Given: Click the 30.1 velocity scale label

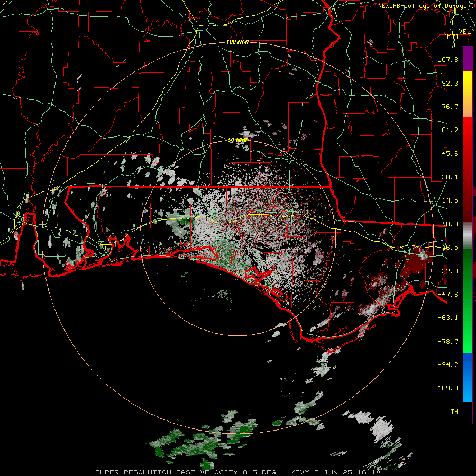Looking at the screenshot, I should point(450,177).
